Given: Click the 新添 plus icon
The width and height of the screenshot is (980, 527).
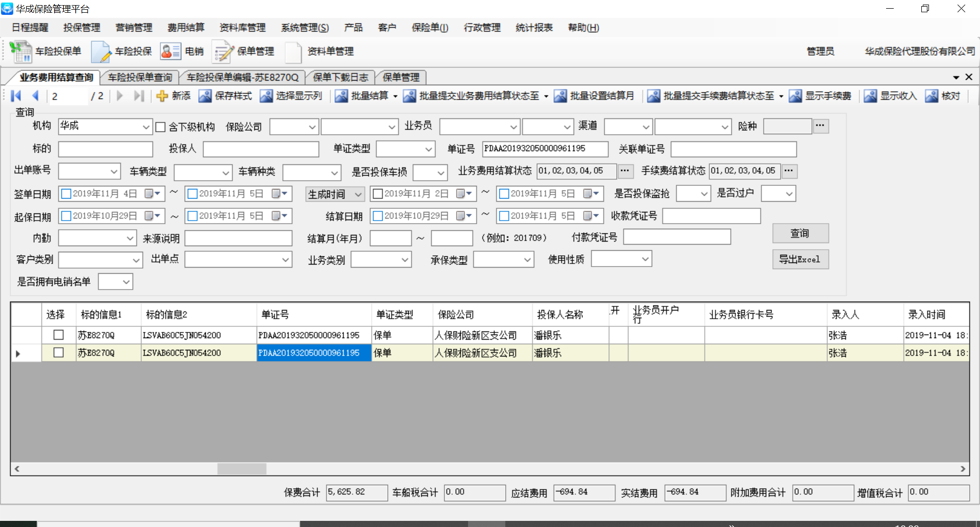Looking at the screenshot, I should 162,96.
